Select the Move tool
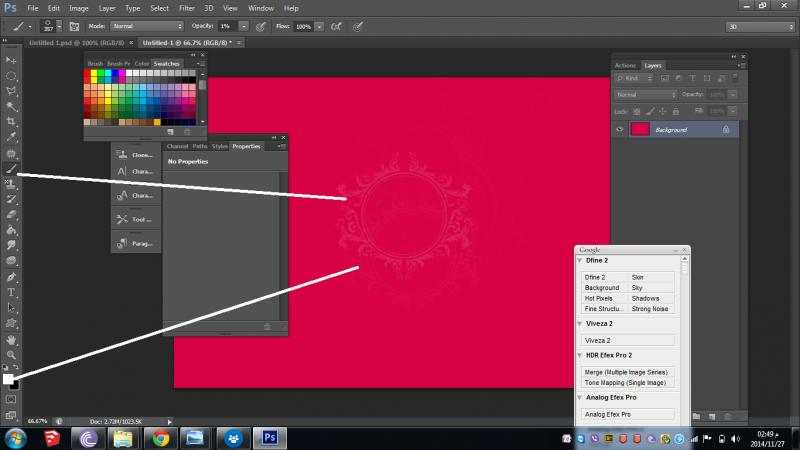The height and width of the screenshot is (450, 800). (x=11, y=60)
